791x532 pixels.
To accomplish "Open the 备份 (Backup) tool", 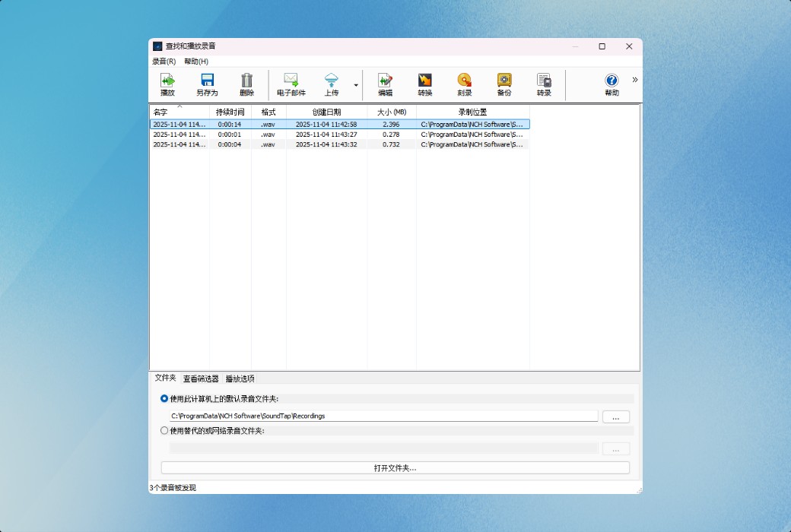I will (504, 84).
